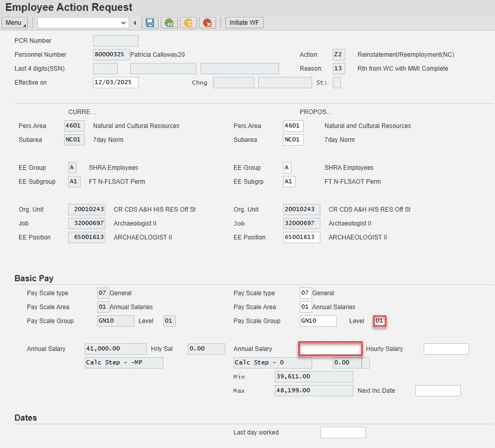Click the proposed Pers.Area field

[x=293, y=126]
